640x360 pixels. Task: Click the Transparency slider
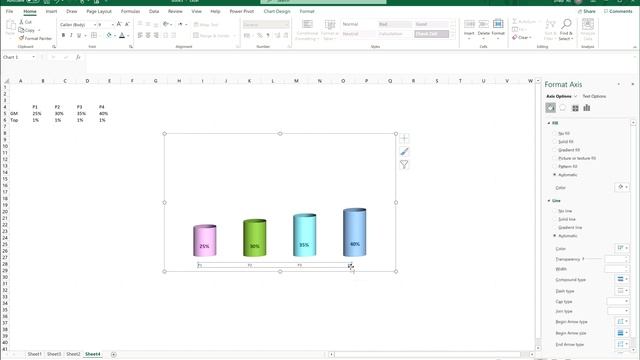593,259
